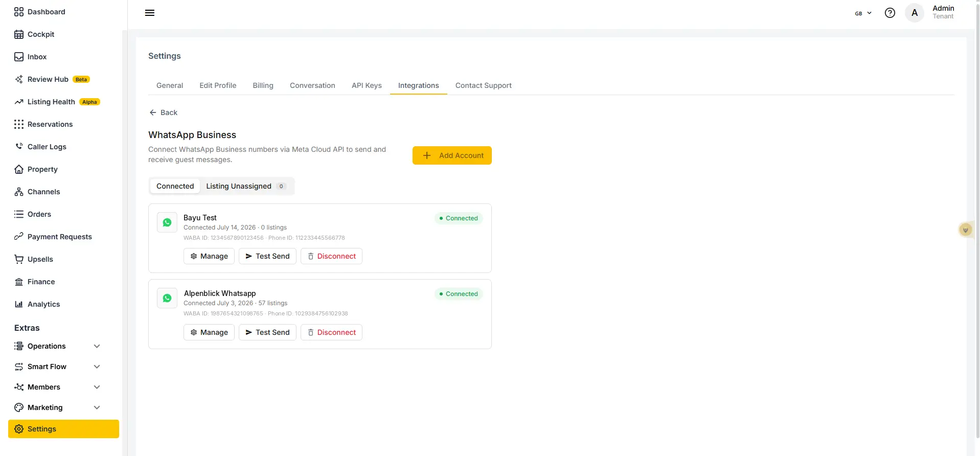
Task: Toggle the hamburger menu icon
Action: tap(150, 13)
